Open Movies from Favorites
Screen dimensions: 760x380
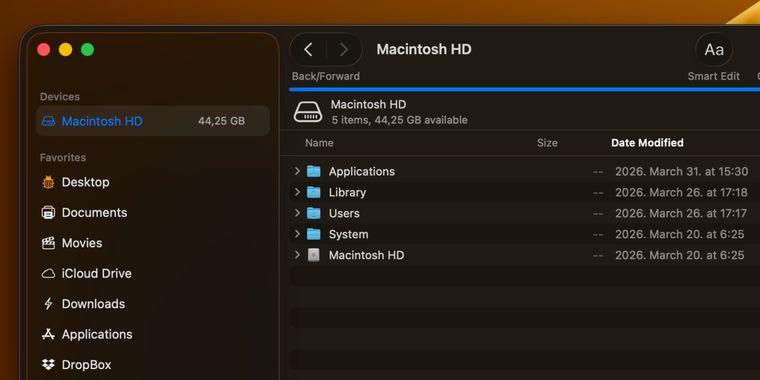82,243
